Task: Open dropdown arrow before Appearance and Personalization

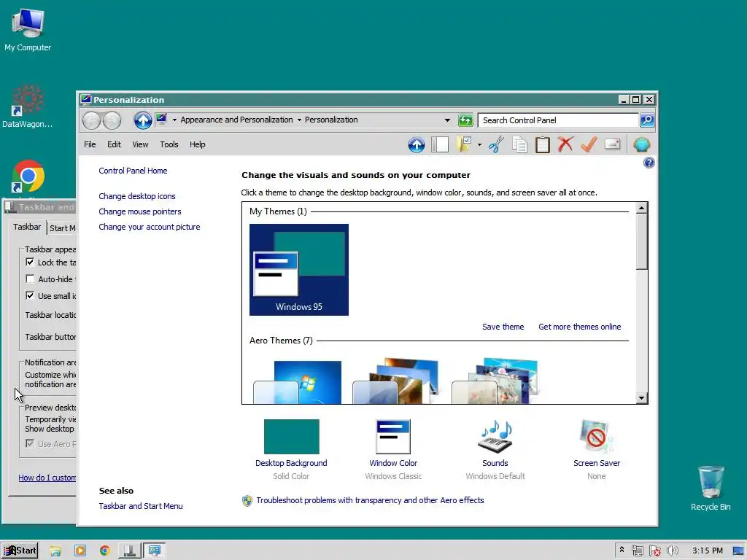Action: coord(174,120)
